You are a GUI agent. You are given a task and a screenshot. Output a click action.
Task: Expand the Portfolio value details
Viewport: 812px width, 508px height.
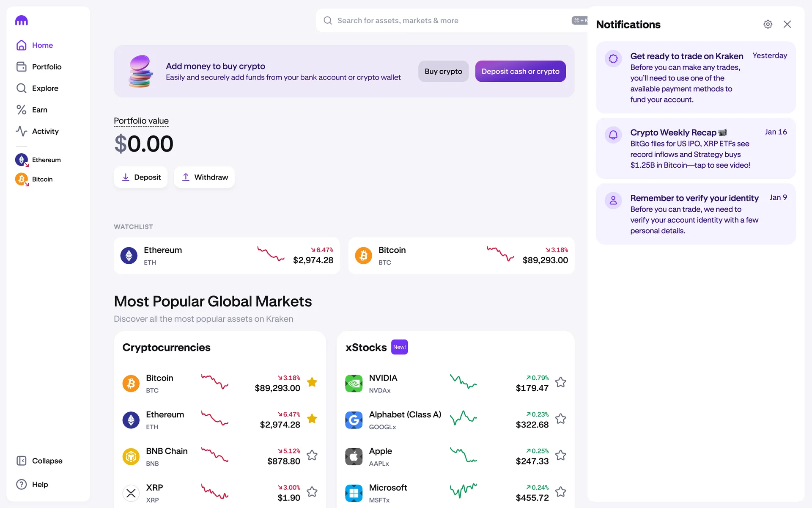point(141,121)
